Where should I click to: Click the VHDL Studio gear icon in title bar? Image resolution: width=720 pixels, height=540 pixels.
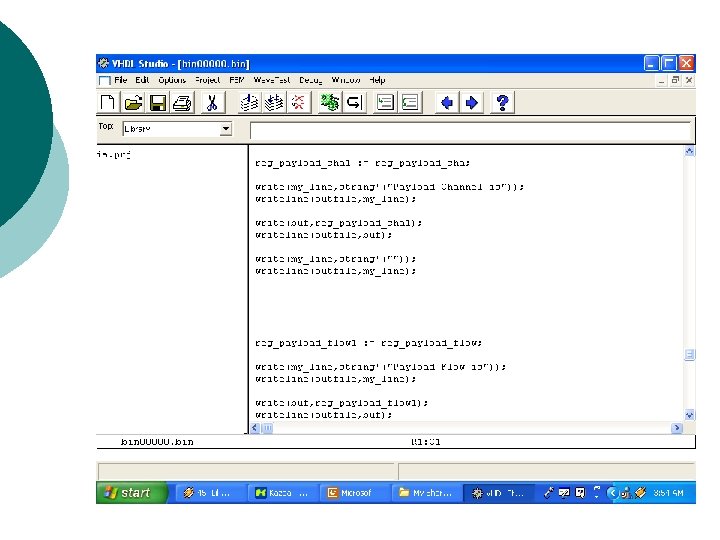click(103, 63)
